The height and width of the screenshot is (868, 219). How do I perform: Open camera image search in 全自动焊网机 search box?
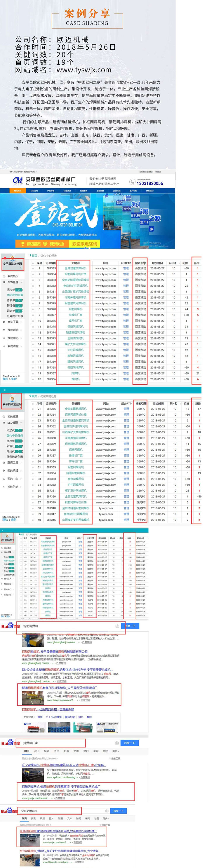tap(107, 811)
